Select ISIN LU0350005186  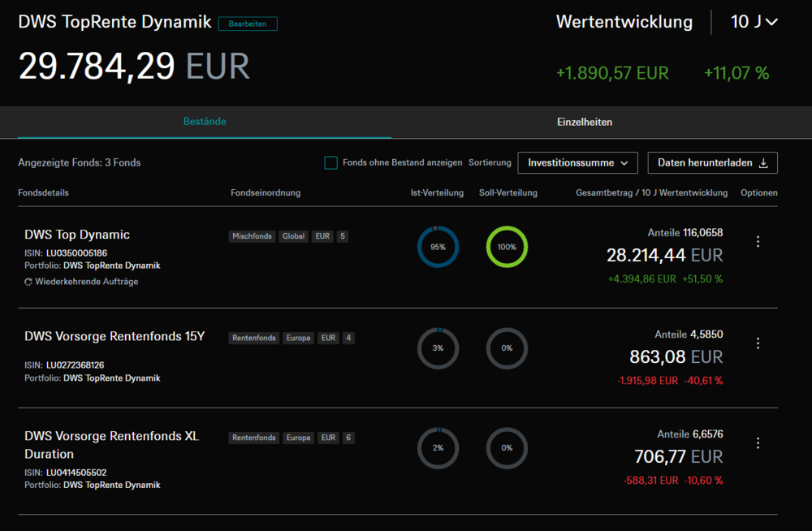(76, 253)
